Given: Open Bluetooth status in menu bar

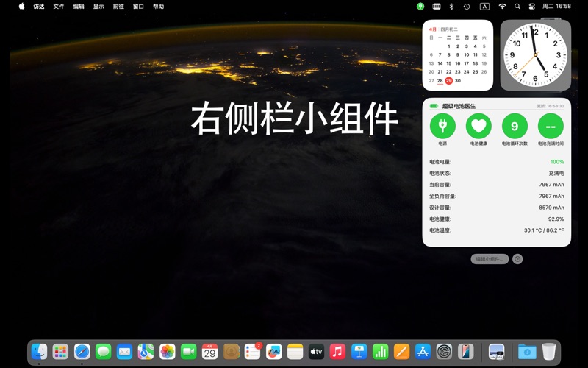Looking at the screenshot, I should 451,7.
